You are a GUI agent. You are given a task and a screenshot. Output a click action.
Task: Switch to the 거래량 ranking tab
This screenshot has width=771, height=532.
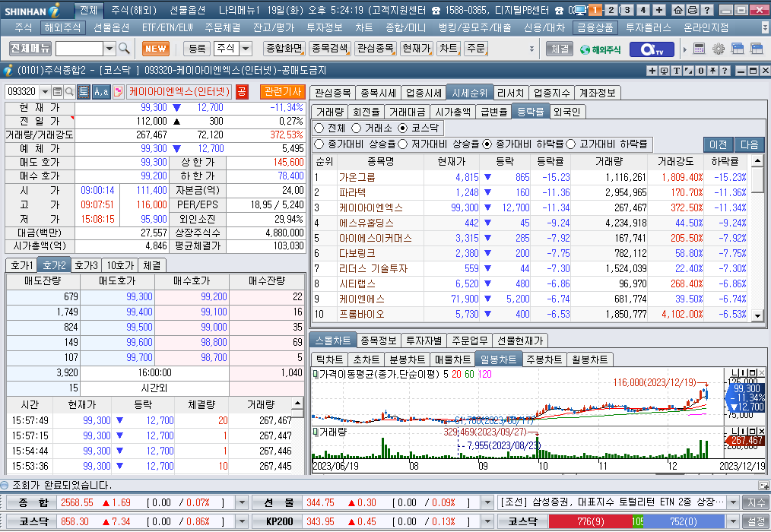point(330,112)
